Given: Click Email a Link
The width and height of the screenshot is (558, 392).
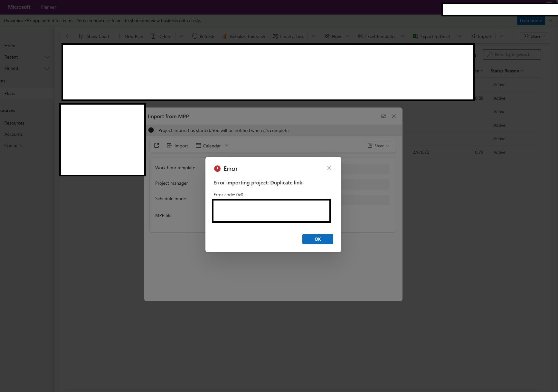Looking at the screenshot, I should pyautogui.click(x=288, y=36).
